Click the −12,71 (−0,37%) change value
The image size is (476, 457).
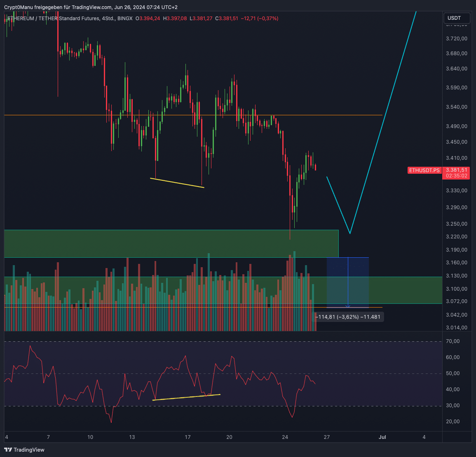coord(260,19)
